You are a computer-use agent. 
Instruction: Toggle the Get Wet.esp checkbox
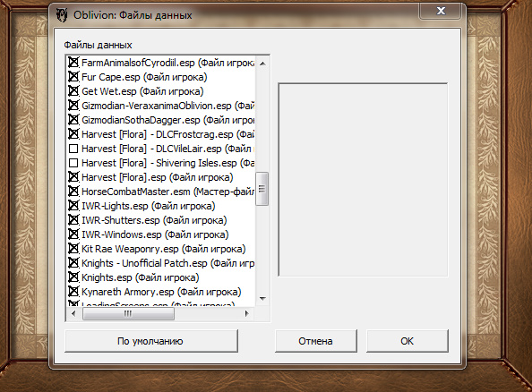[73, 91]
